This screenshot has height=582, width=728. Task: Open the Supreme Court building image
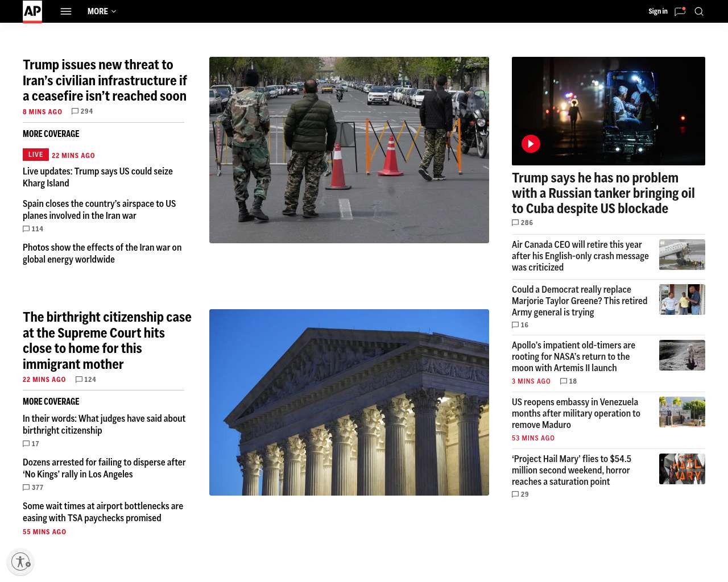click(x=349, y=402)
